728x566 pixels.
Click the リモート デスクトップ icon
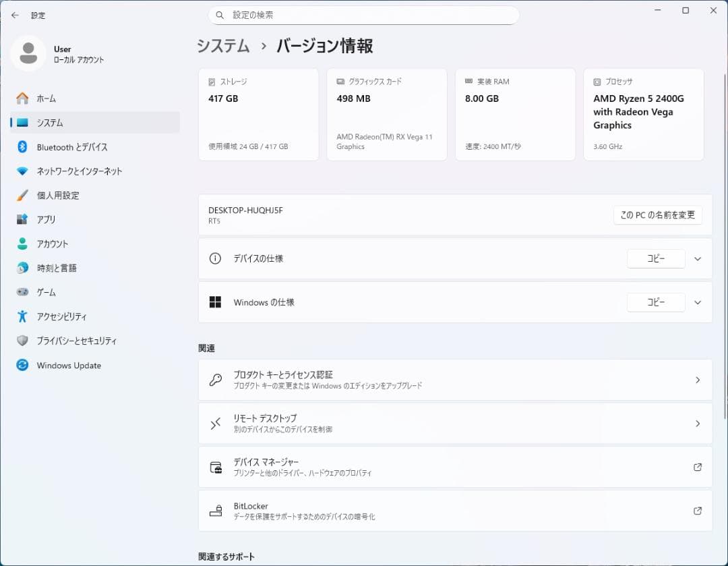[216, 424]
